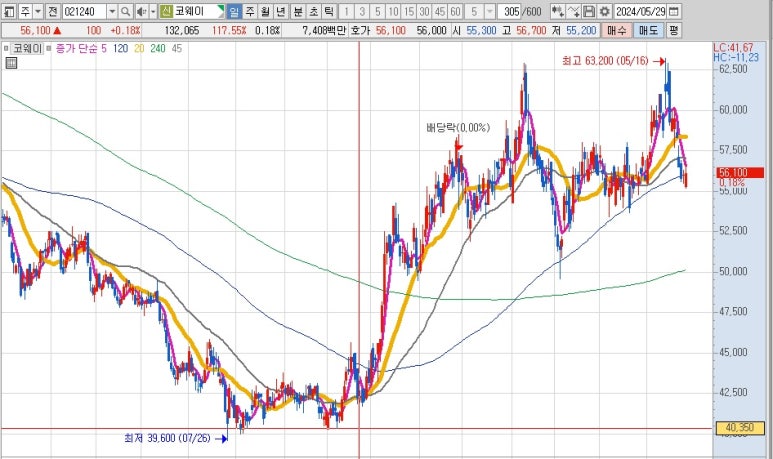The image size is (773, 459).
Task: Choose the 15 interval button
Action: (x=409, y=11)
